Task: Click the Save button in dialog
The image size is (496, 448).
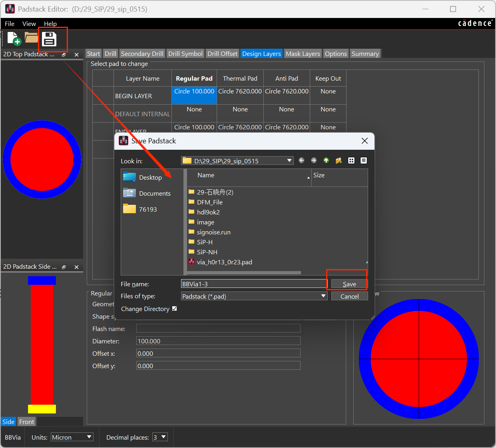Action: point(349,284)
